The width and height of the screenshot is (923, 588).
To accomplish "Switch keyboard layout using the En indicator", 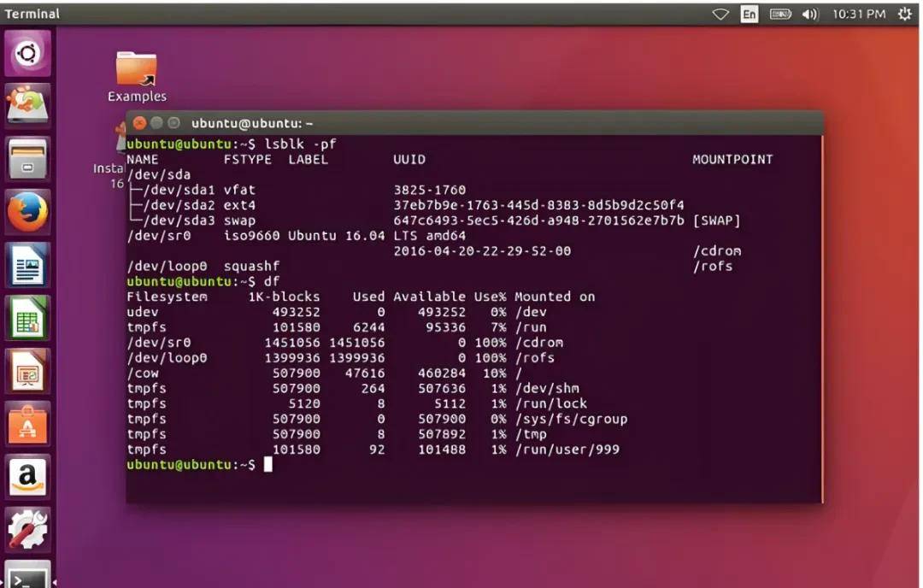I will [749, 14].
